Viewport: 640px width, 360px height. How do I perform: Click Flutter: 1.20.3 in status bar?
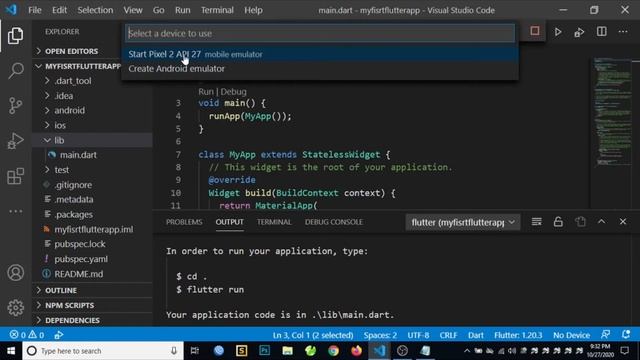click(518, 335)
